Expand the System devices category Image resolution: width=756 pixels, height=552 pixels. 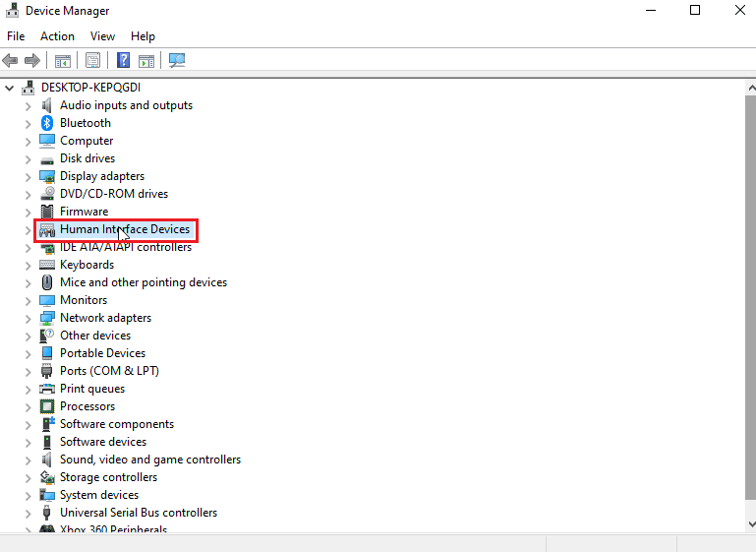[x=28, y=495]
